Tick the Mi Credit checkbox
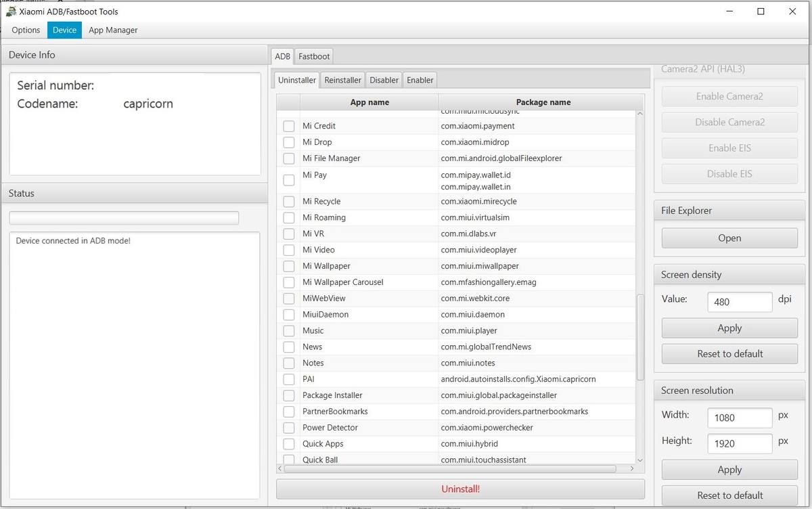 click(289, 126)
